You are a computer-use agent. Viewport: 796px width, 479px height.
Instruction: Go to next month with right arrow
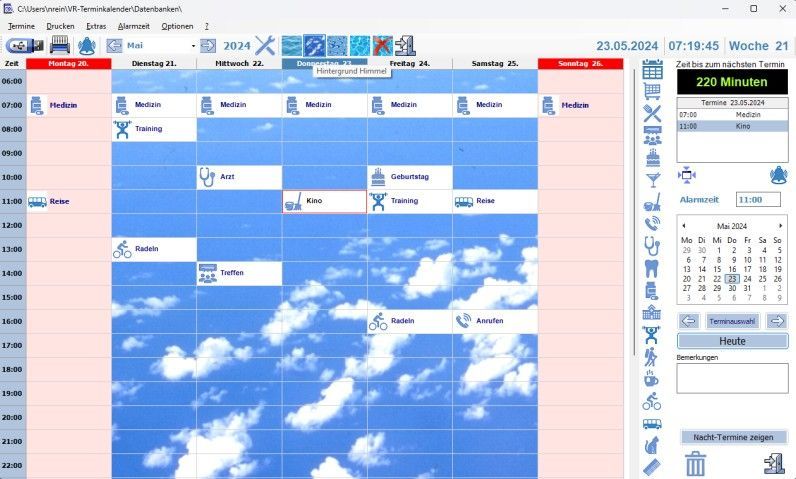click(x=208, y=45)
